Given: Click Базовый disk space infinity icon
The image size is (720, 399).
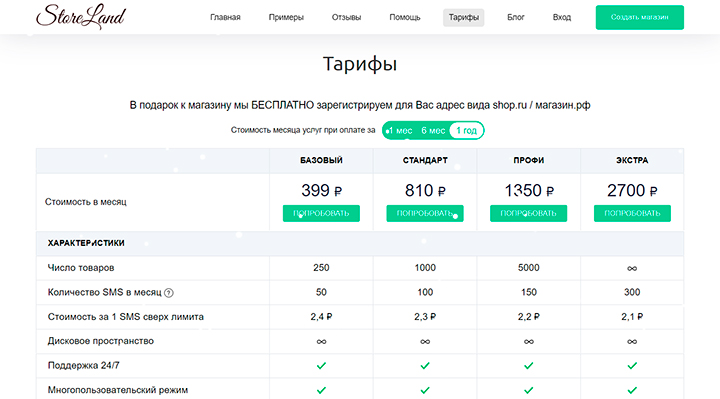Looking at the screenshot, I should pos(321,342).
